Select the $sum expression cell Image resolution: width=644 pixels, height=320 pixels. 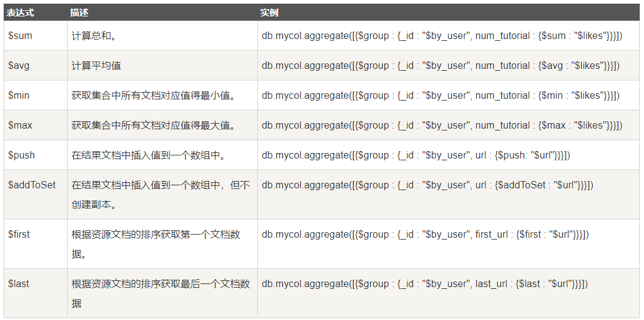click(20, 35)
